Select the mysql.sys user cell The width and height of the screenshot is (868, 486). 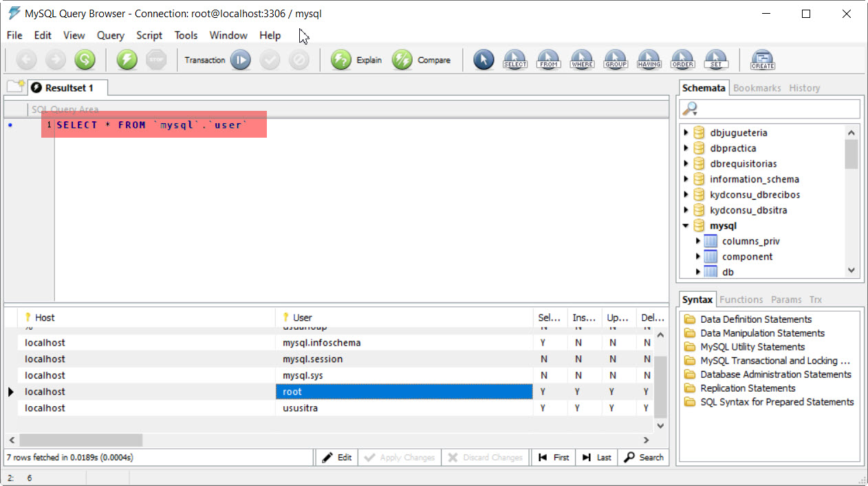point(404,375)
